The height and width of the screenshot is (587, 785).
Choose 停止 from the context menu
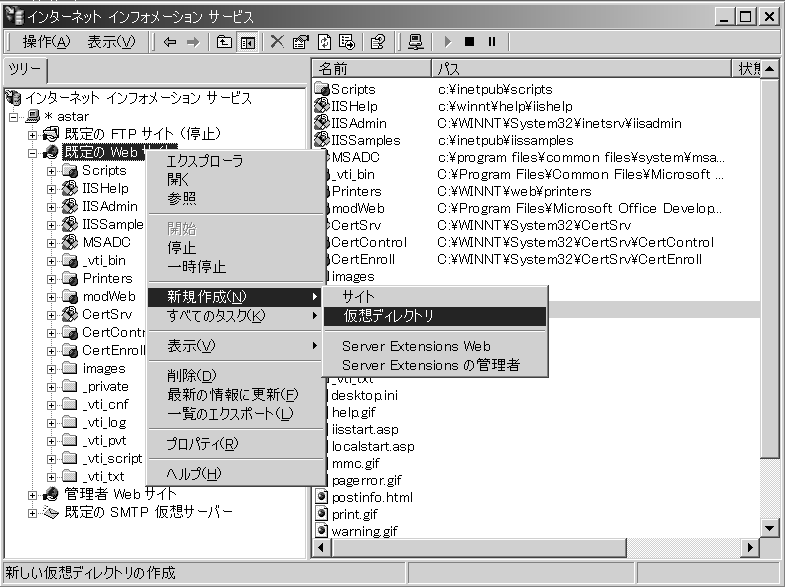235,248
